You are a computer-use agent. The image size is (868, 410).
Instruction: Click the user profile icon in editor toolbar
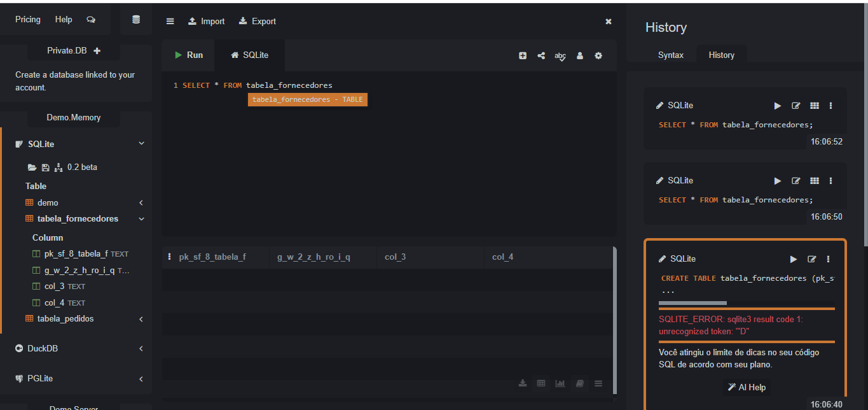point(580,55)
